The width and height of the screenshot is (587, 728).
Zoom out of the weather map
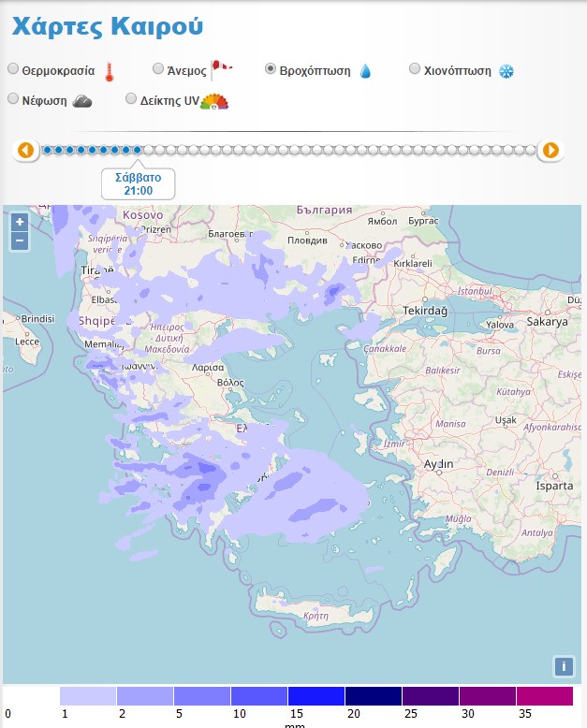[x=20, y=240]
